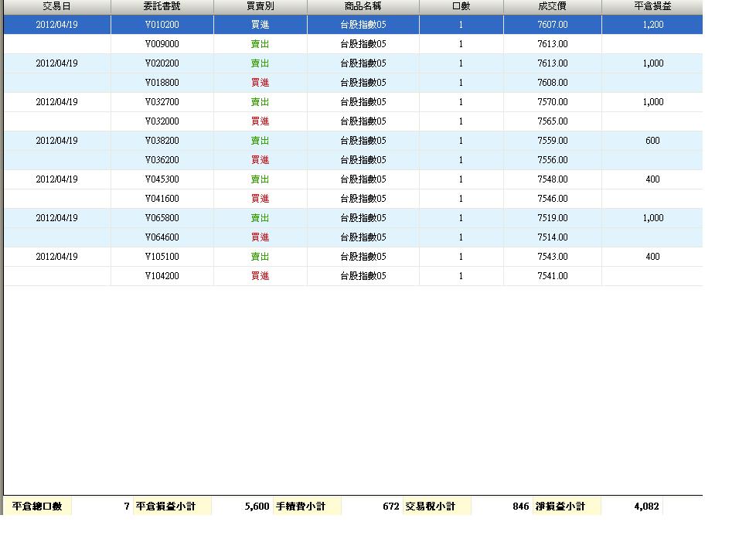Click the 買賣別 column header
Image resolution: width=756 pixels, height=539 pixels.
[261, 6]
